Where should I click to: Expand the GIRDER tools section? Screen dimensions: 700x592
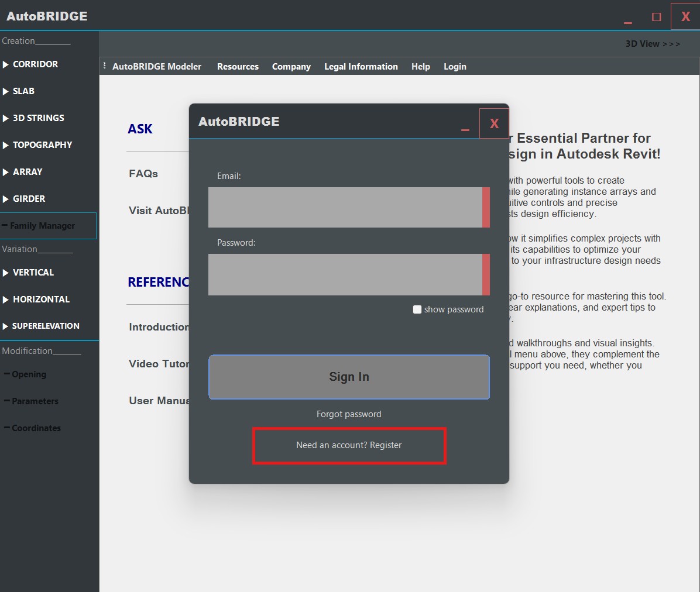tap(29, 198)
